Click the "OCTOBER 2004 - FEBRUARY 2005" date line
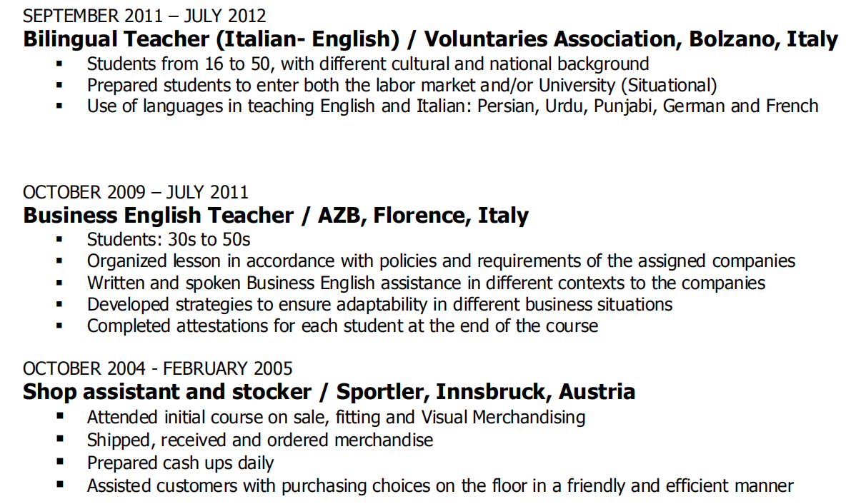The image size is (851, 504). [157, 368]
